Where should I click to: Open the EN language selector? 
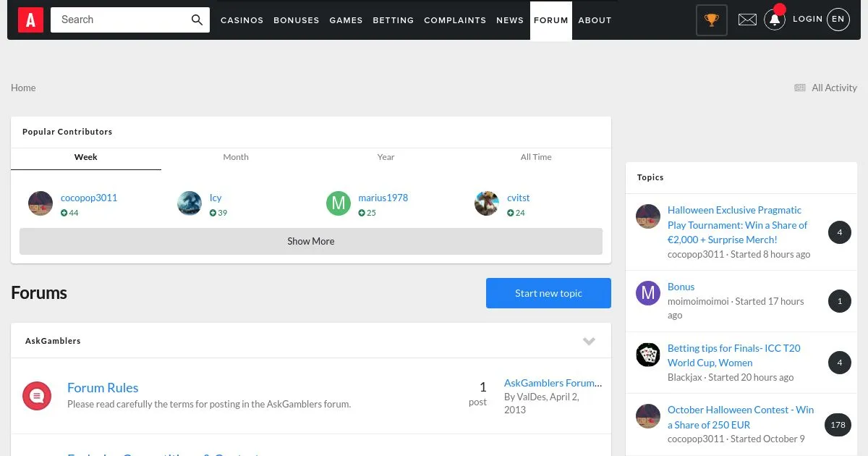point(838,20)
